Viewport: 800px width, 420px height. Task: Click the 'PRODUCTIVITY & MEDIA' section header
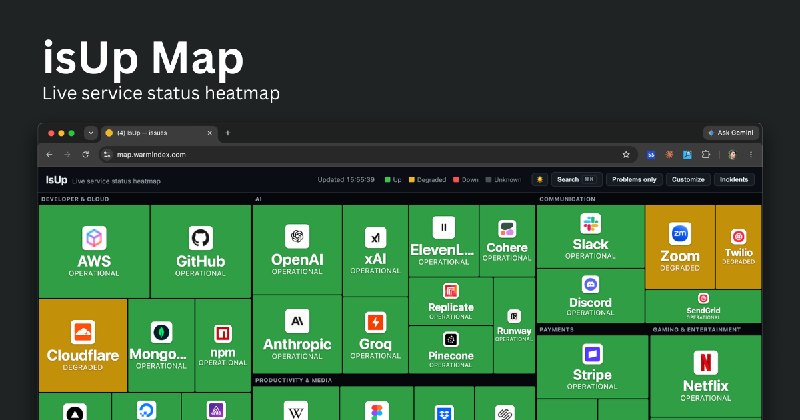pyautogui.click(x=293, y=380)
